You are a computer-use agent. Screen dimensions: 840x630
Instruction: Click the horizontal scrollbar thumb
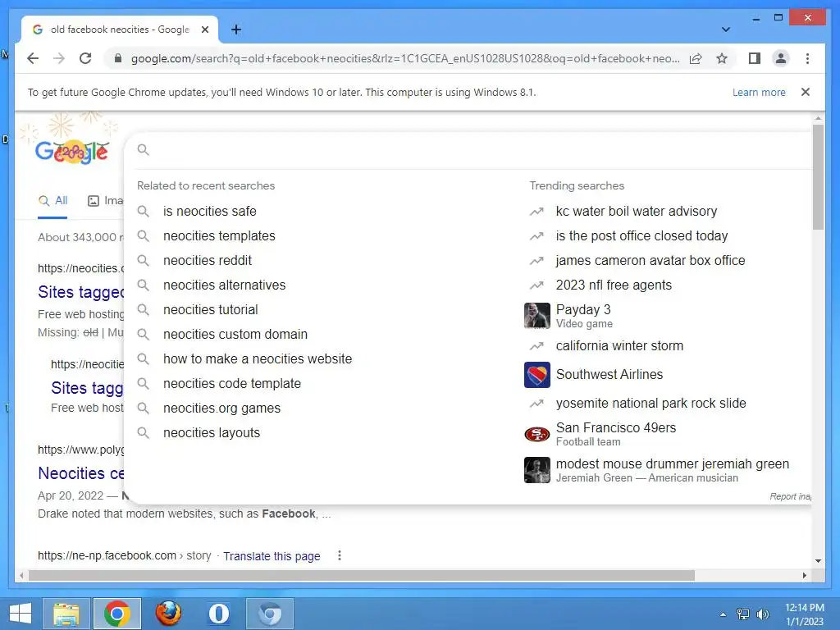[x=362, y=575]
